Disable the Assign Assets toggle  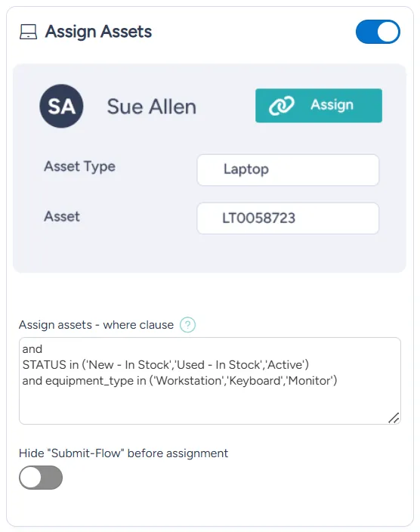[378, 32]
